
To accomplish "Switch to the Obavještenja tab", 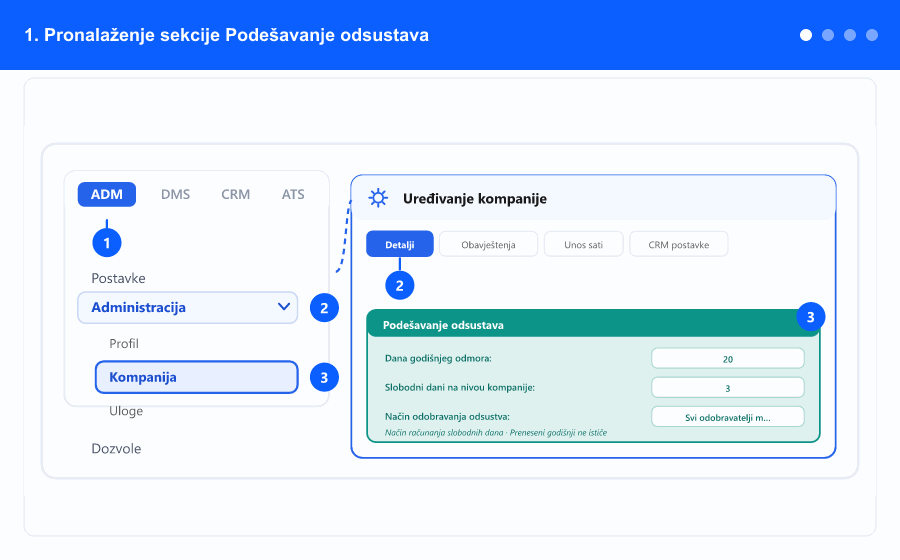I will [x=488, y=244].
